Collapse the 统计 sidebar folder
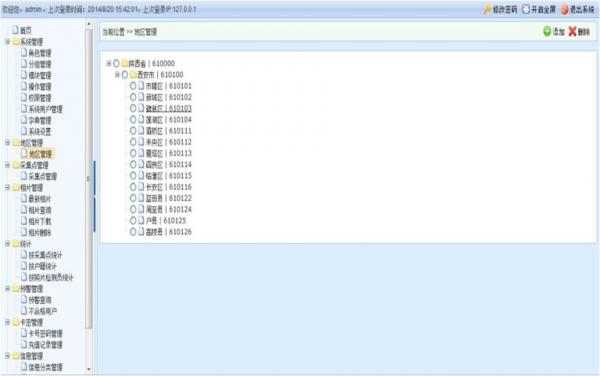Viewport: 600px width, 376px height. [7, 244]
